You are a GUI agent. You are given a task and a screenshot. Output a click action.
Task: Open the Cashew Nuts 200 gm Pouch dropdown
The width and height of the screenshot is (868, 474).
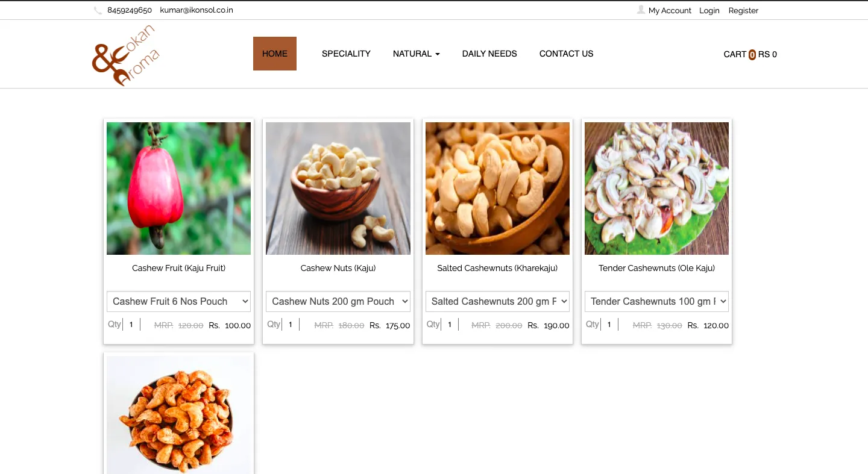click(338, 301)
